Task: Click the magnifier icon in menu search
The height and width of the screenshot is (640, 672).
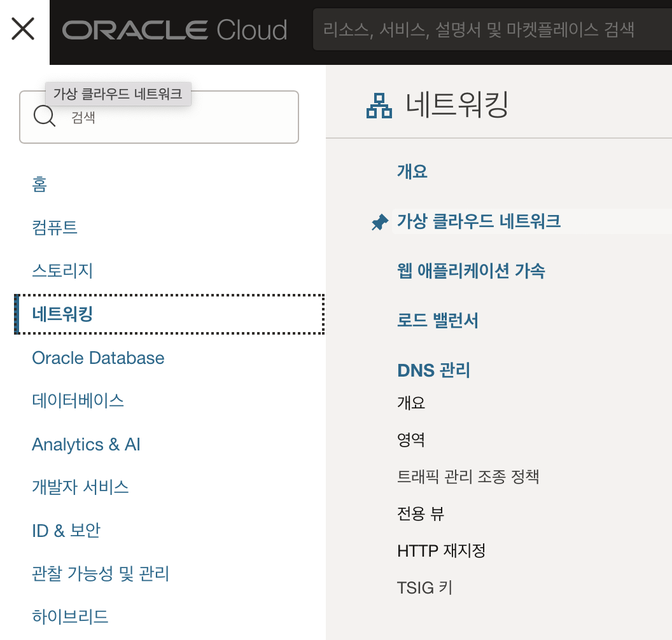Action: tap(45, 116)
